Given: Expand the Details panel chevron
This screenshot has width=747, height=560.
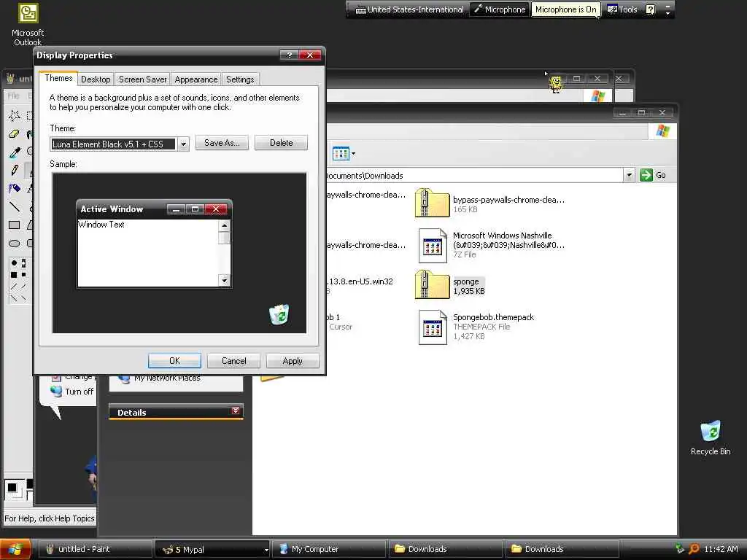Looking at the screenshot, I should [236, 411].
